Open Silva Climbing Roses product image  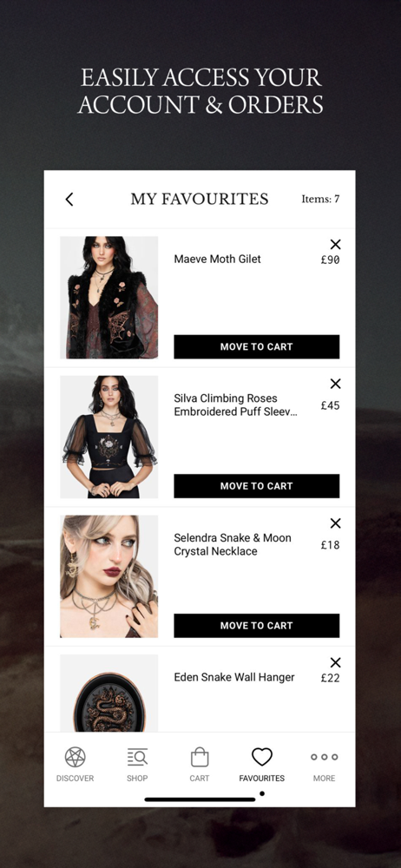pos(109,437)
